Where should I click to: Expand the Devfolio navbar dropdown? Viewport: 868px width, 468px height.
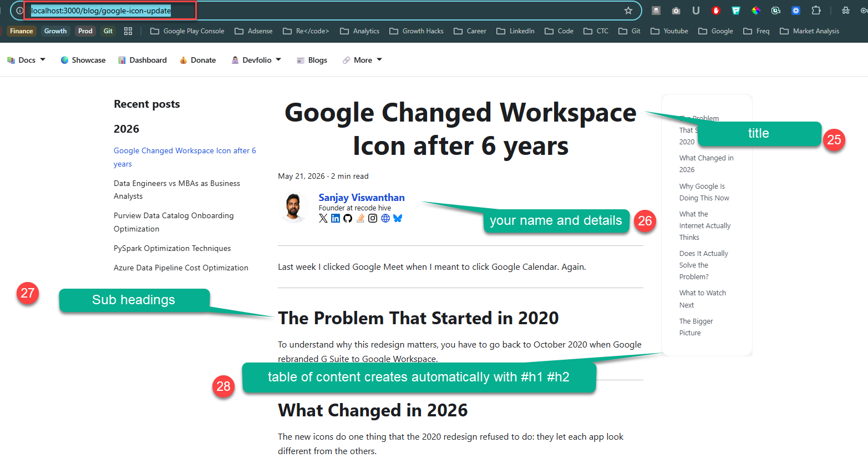point(256,60)
